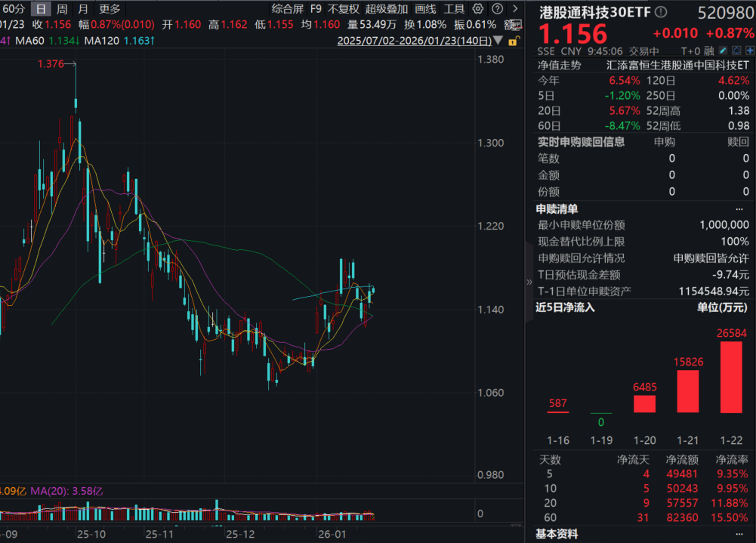The height and width of the screenshot is (543, 756).
Task: Open the pencil edit icon near T+0
Action: click(722, 49)
